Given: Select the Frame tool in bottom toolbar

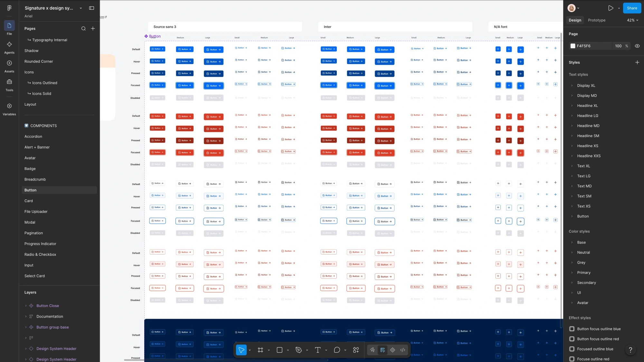Looking at the screenshot, I should click(260, 350).
